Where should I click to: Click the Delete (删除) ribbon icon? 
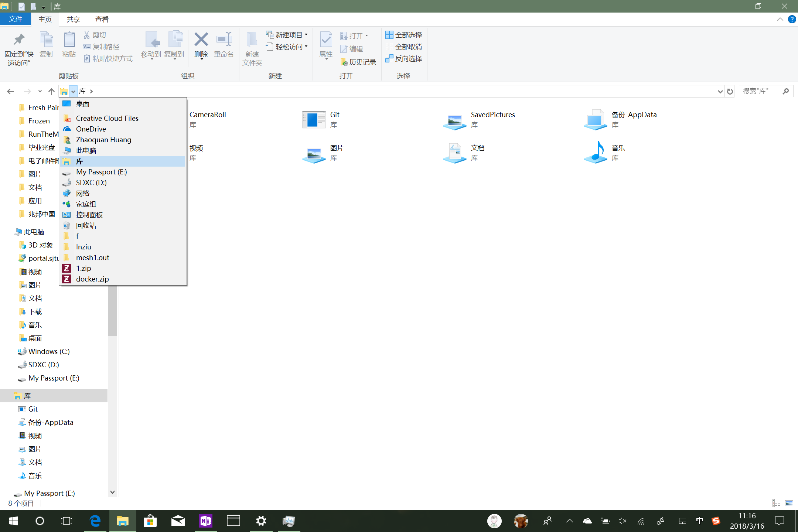(201, 40)
